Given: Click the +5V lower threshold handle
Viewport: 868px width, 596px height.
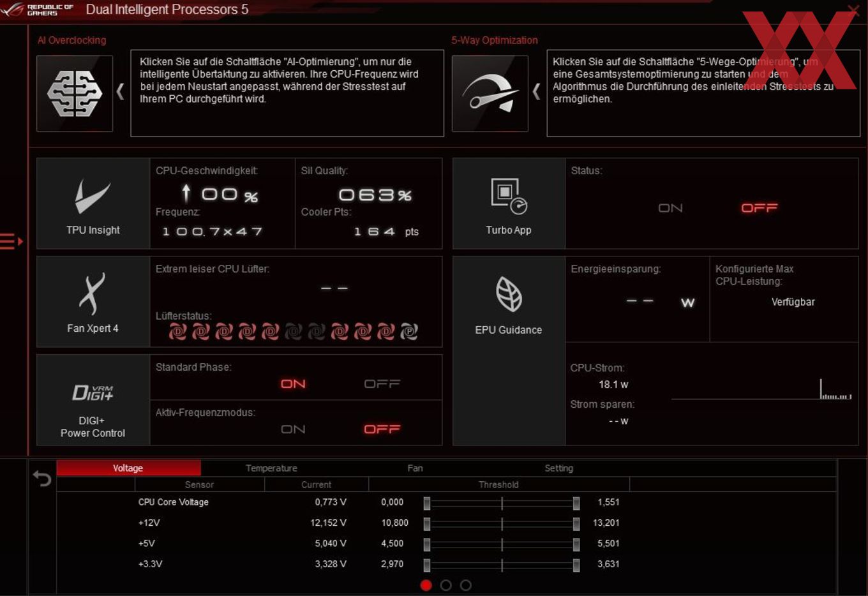Looking at the screenshot, I should click(427, 544).
